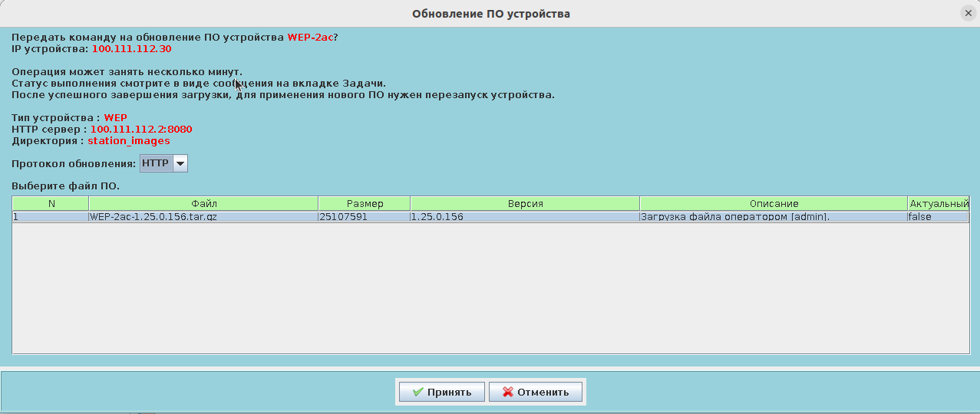980x414 pixels.
Task: Cancel the update with Отменить button
Action: (x=536, y=392)
